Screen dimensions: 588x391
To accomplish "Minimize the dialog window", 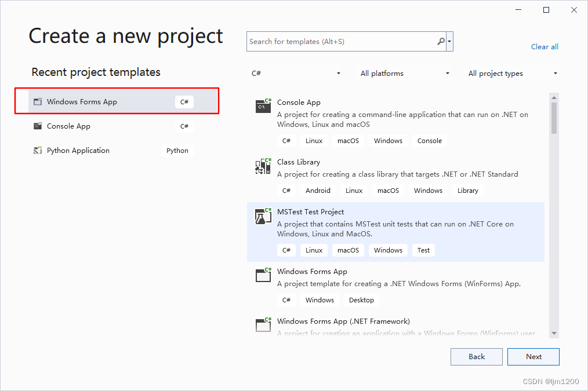I will pyautogui.click(x=518, y=10).
